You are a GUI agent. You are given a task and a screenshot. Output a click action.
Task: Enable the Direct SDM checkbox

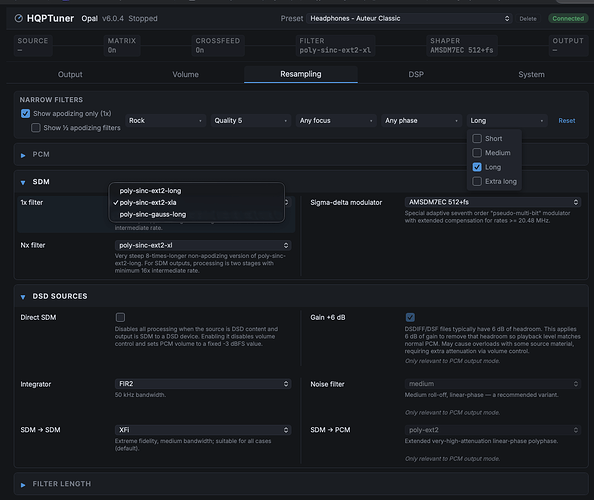pos(120,317)
